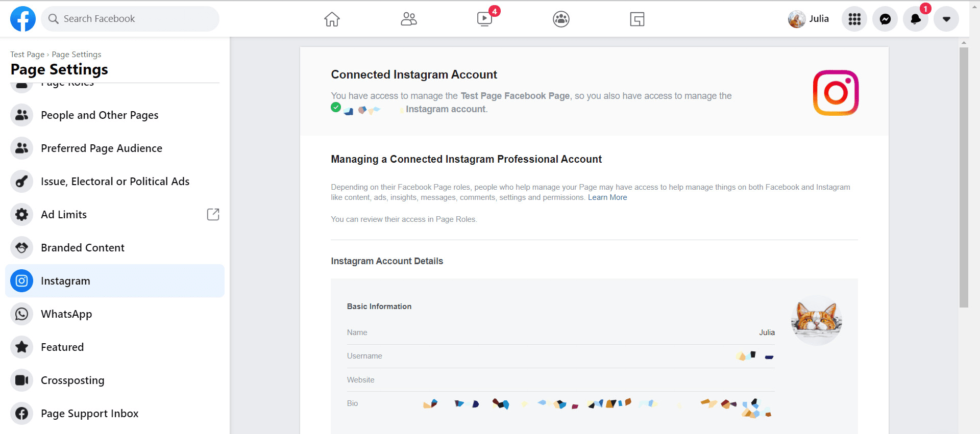
Task: Open WhatsApp settings
Action: 115,314
